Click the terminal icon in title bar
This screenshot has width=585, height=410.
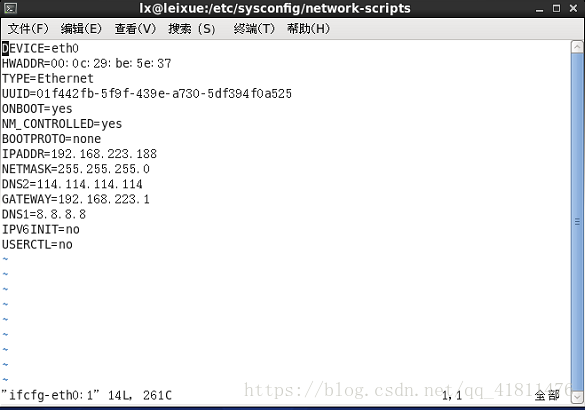pyautogui.click(x=10, y=8)
